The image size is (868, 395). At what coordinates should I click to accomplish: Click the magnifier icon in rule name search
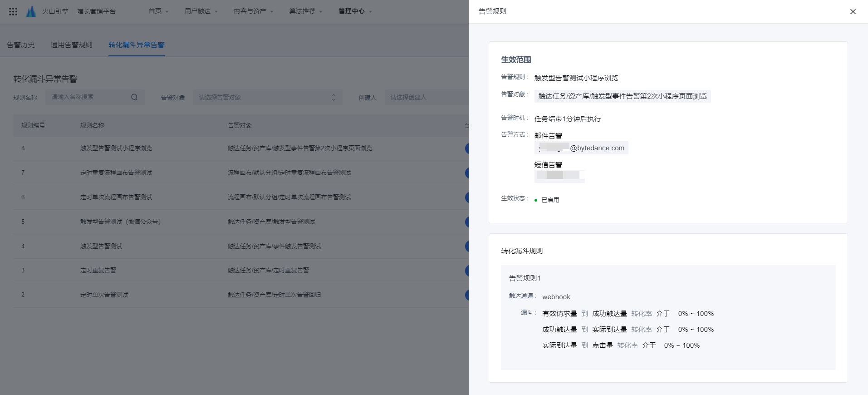[x=134, y=97]
